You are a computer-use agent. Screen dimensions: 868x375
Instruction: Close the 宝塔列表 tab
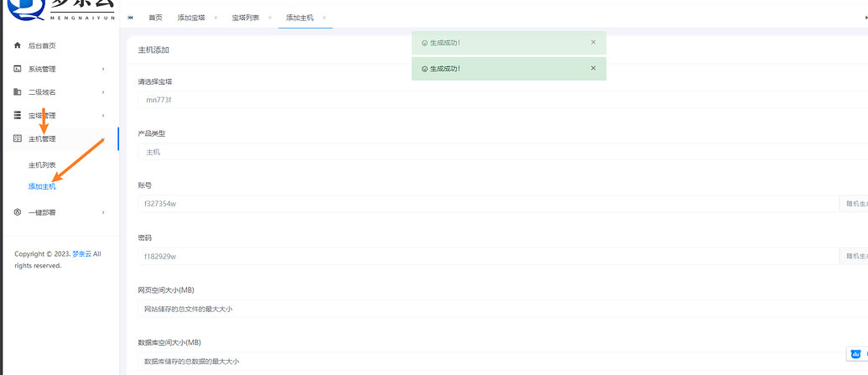tap(270, 18)
